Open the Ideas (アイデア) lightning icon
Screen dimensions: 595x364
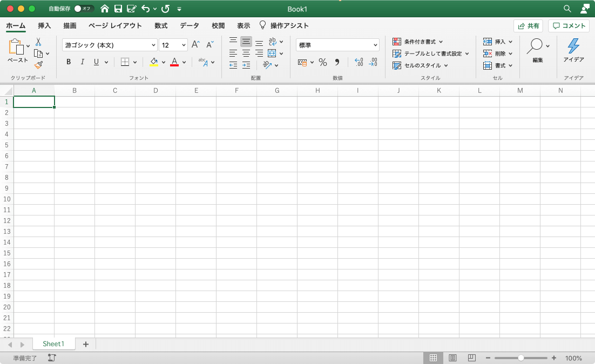pyautogui.click(x=573, y=46)
